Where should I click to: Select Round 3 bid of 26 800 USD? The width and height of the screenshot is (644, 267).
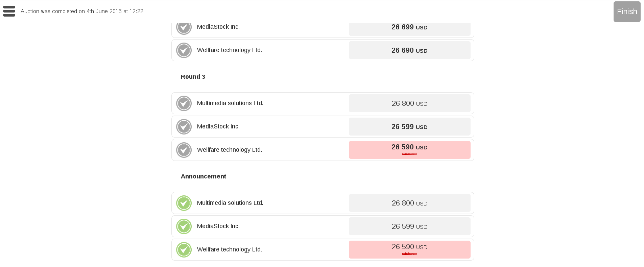coord(409,103)
